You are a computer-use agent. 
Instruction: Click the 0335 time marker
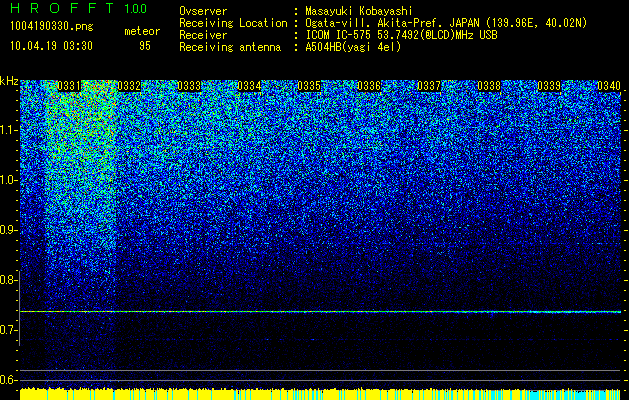coord(309,86)
